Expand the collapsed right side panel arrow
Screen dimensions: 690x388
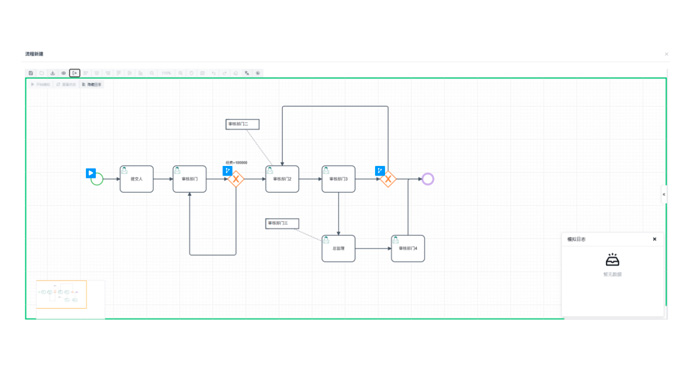pyautogui.click(x=664, y=194)
